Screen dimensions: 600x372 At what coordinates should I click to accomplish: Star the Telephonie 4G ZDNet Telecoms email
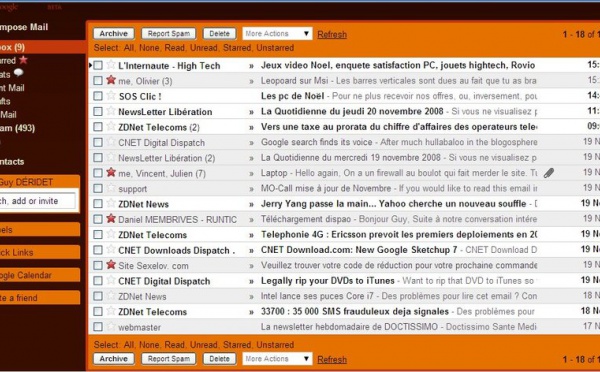pos(111,234)
